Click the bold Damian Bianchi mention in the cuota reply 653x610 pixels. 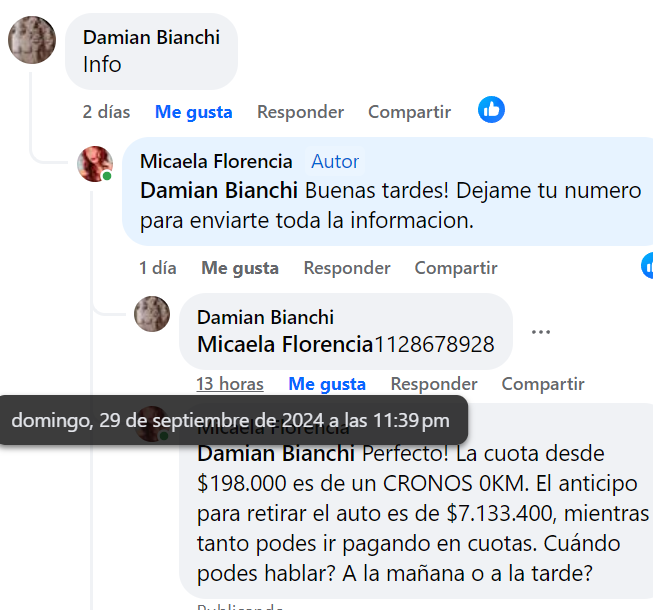click(x=276, y=453)
